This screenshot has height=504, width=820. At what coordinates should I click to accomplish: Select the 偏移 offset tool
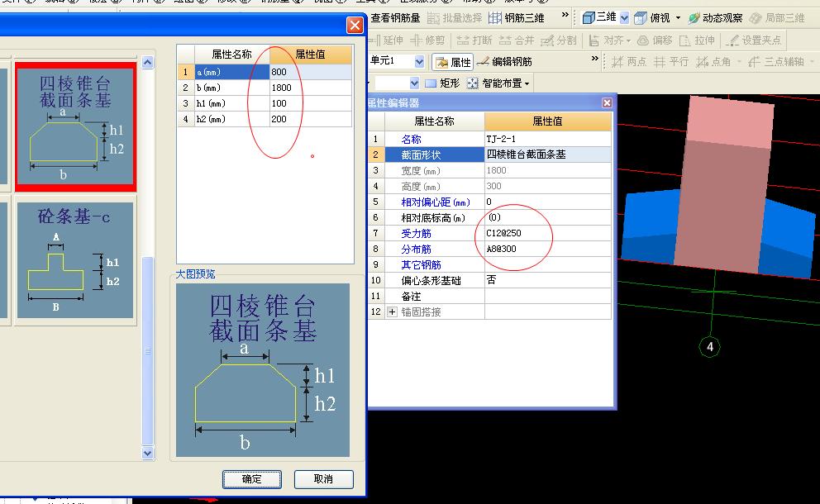(x=655, y=40)
